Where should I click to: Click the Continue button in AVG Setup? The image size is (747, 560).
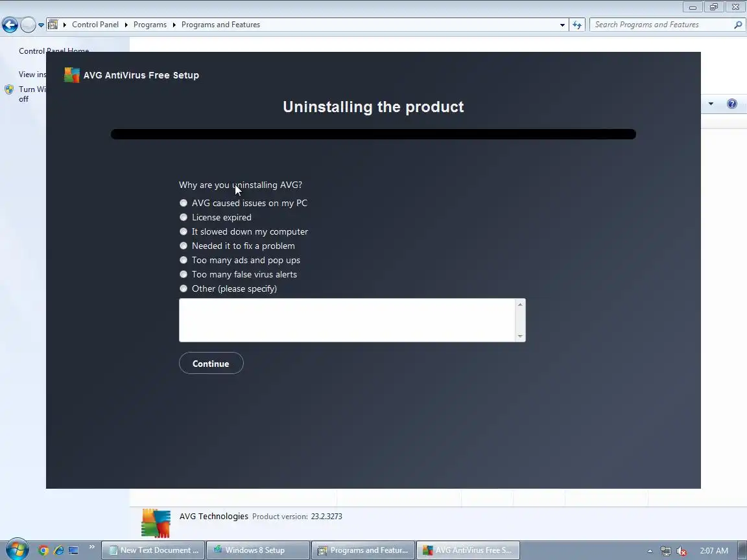click(x=211, y=364)
